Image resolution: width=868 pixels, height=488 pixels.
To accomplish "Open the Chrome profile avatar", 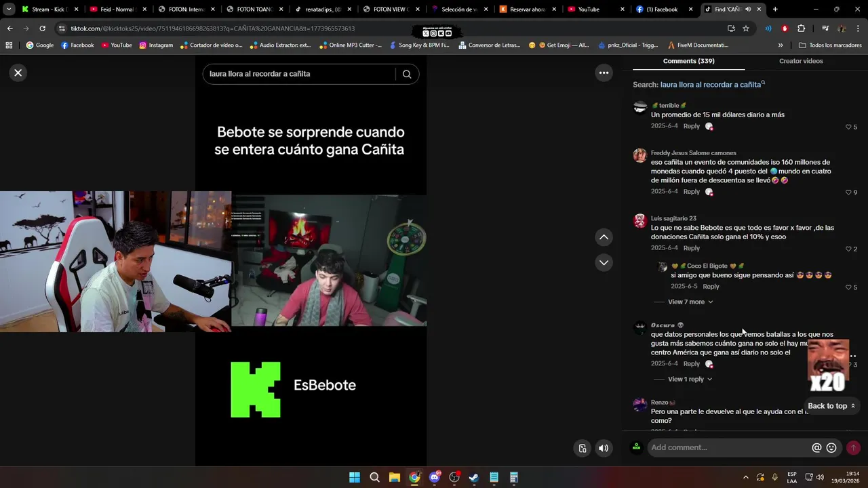I will tap(842, 28).
